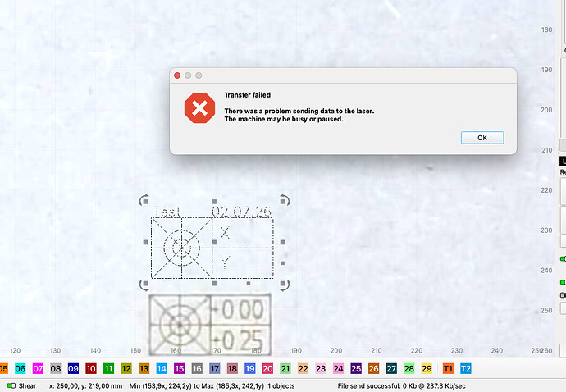Click OK in Transfer failed dialog
The width and height of the screenshot is (566, 392).
pos(482,138)
